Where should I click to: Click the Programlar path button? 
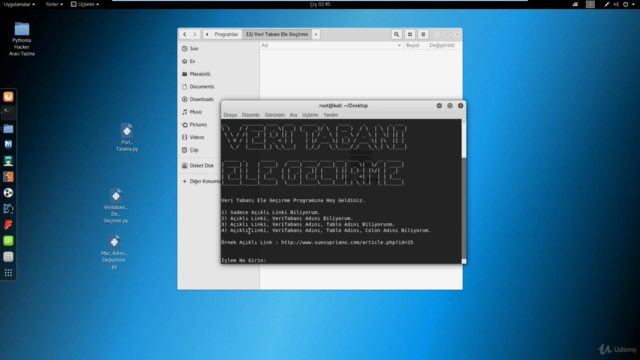click(x=226, y=34)
